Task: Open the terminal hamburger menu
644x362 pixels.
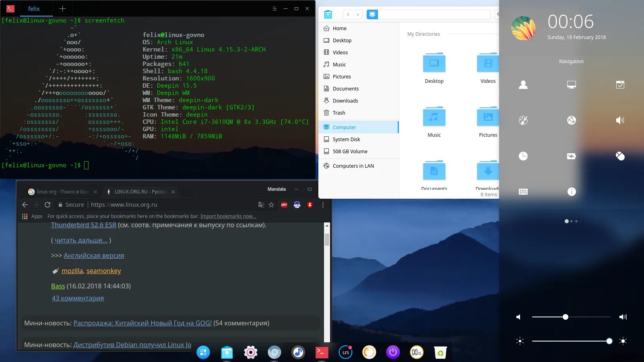Action: pos(275,8)
